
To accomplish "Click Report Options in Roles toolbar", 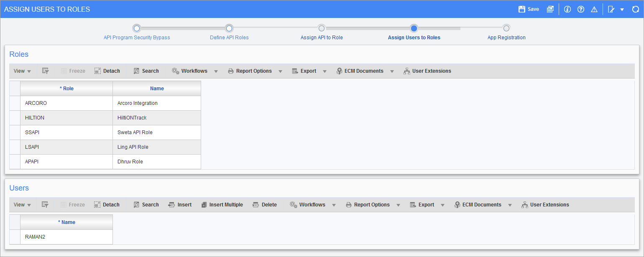I will coord(250,71).
